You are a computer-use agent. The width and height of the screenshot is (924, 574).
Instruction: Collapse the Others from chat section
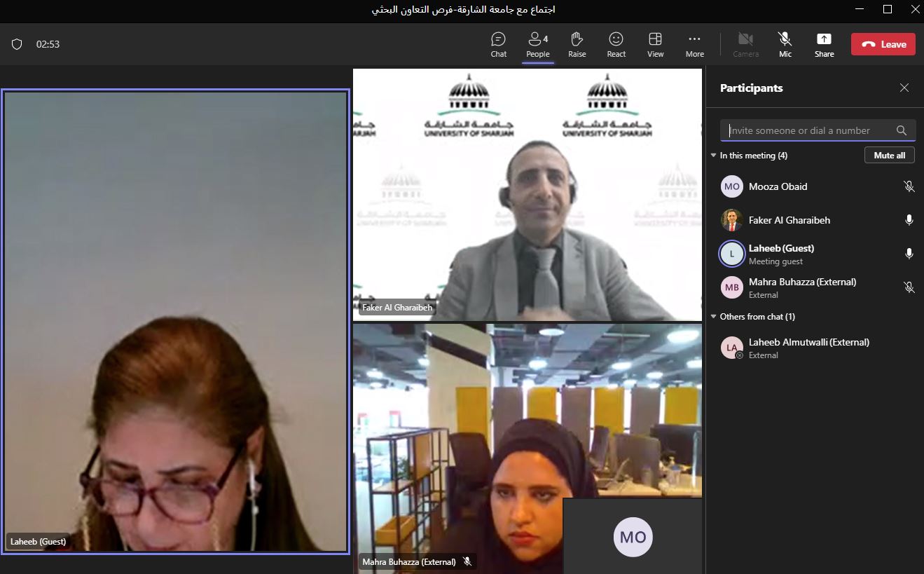[713, 317]
